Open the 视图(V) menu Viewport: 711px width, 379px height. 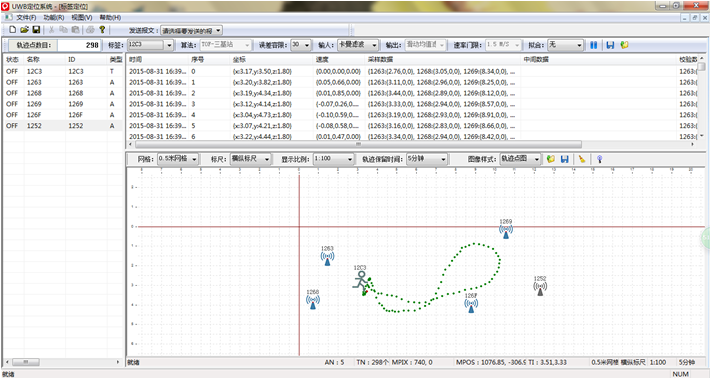82,17
